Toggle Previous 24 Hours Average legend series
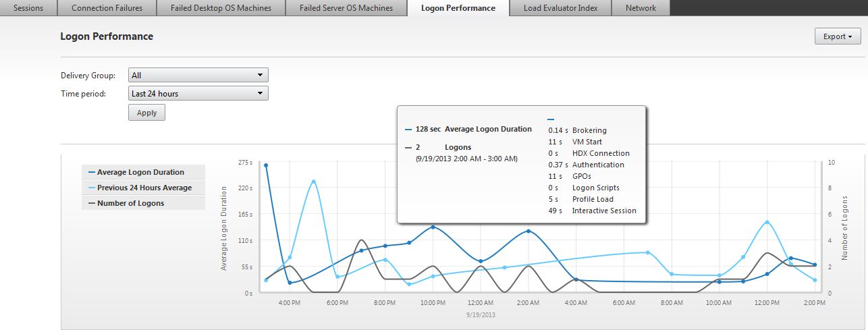The image size is (868, 330). [x=144, y=188]
